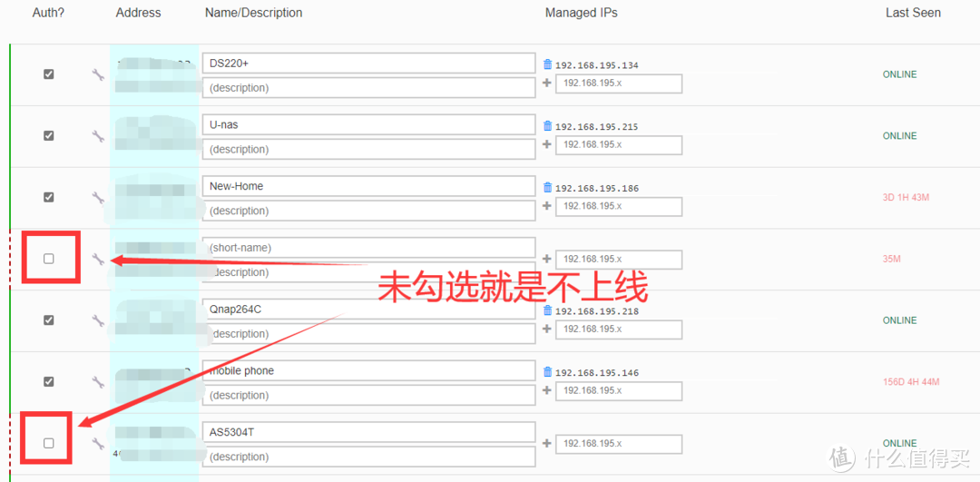Viewport: 980px width, 482px height.
Task: Click the Last Seen column header
Action: tap(913, 13)
